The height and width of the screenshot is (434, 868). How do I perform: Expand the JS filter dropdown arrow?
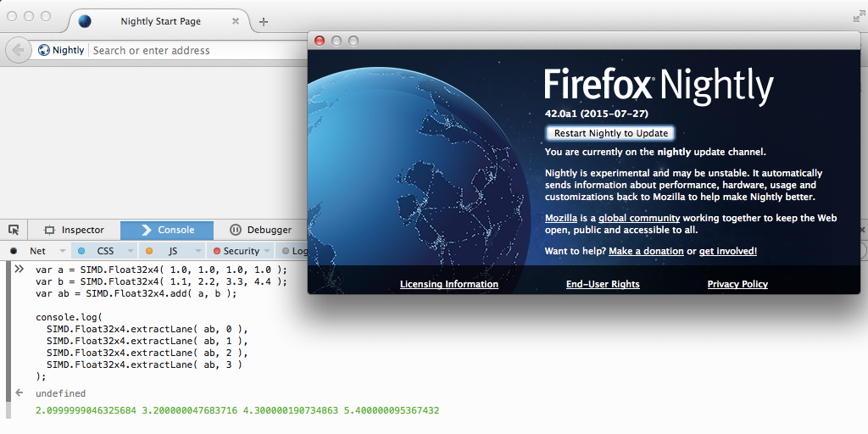197,251
